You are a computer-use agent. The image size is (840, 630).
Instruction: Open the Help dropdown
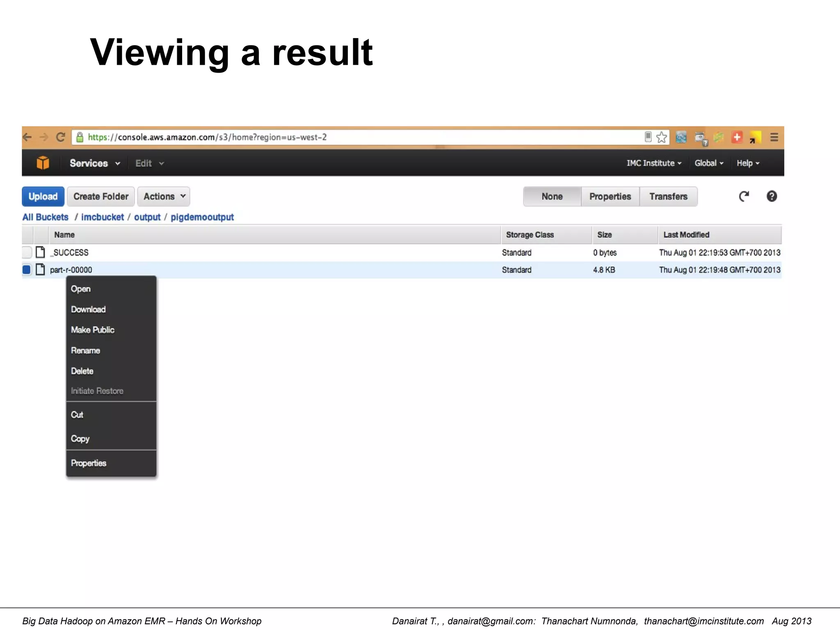click(x=748, y=163)
